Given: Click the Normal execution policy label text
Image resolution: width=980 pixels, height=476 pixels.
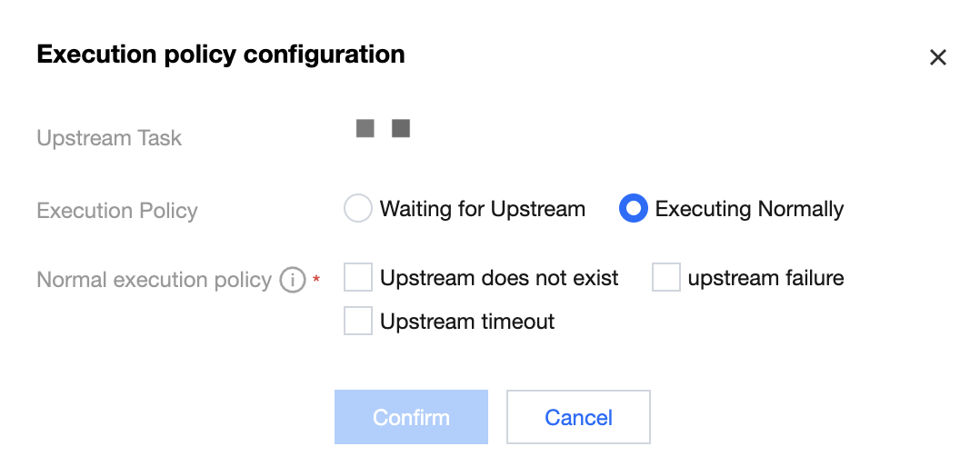Looking at the screenshot, I should point(155,280).
